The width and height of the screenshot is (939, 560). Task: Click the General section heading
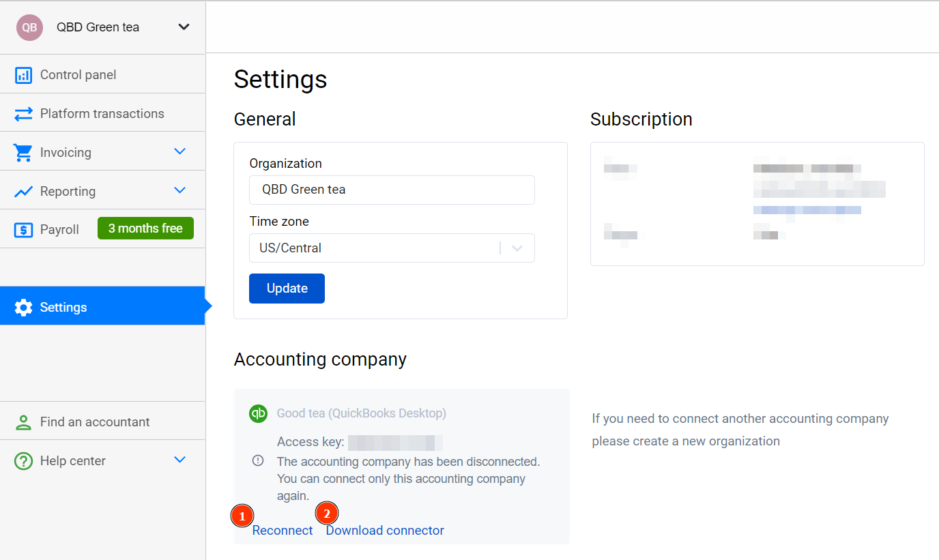pyautogui.click(x=265, y=119)
